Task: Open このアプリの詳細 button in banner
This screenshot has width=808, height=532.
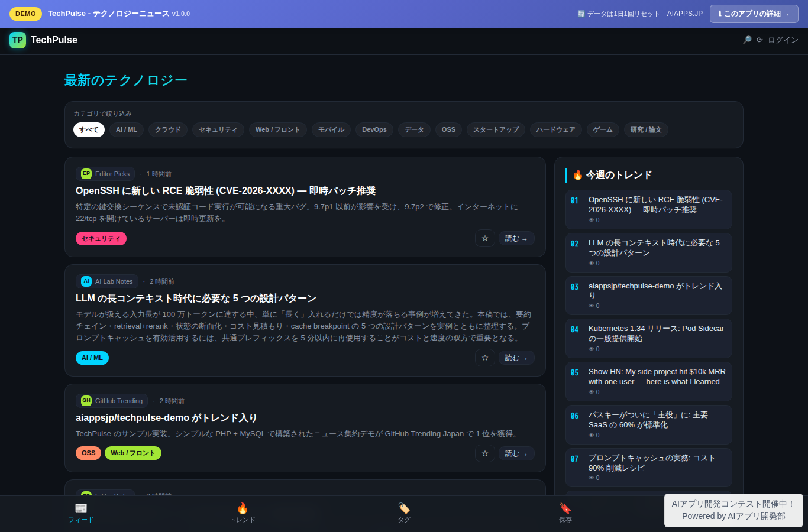Action: [754, 14]
